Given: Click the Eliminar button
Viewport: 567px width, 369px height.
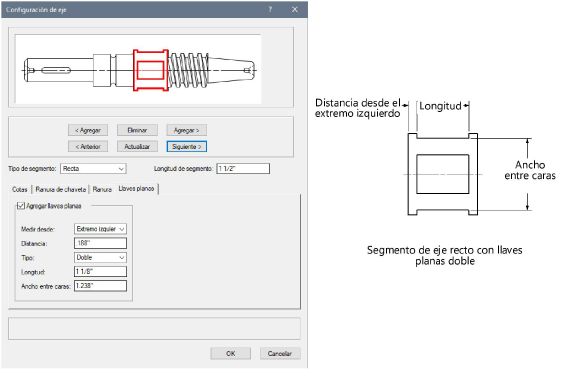Looking at the screenshot, I should point(137,130).
